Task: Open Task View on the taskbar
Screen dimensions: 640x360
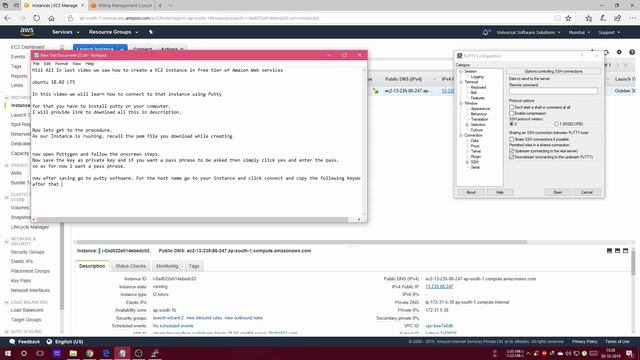Action: [x=40, y=353]
